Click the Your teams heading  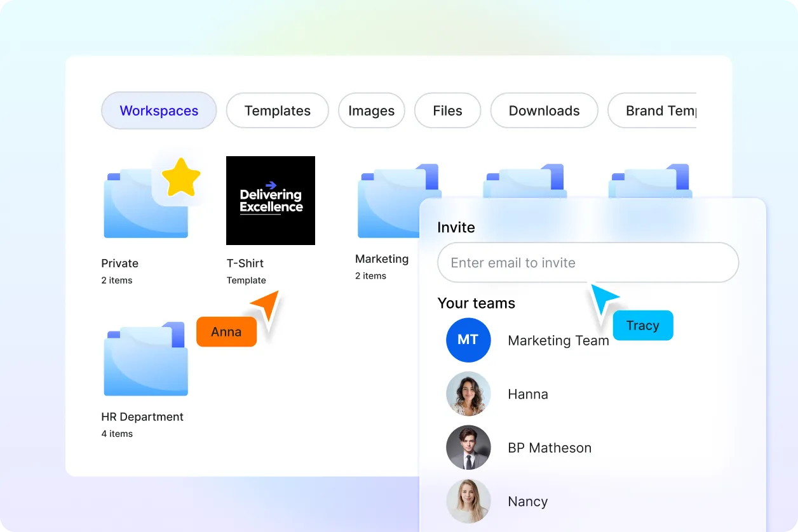pyautogui.click(x=477, y=303)
